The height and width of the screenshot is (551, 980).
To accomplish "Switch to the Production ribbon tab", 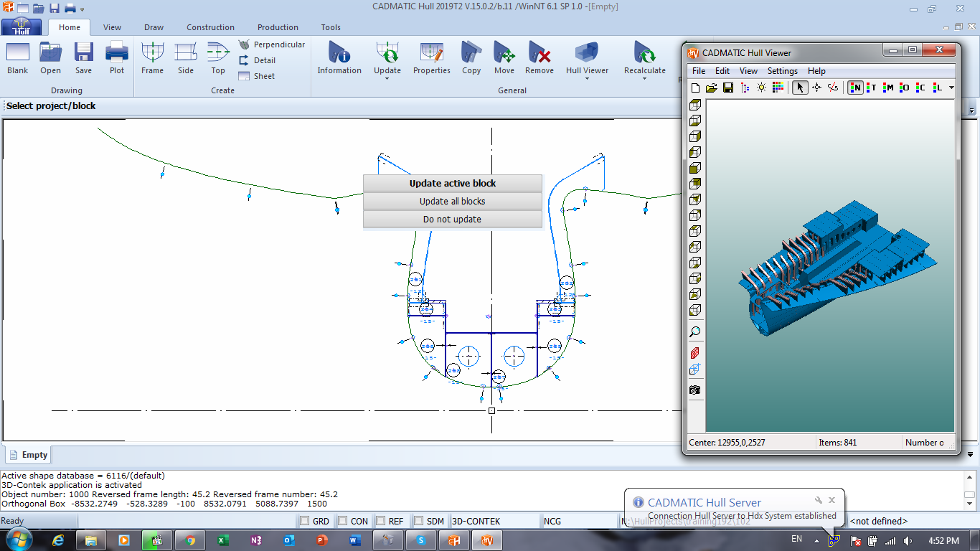I will (278, 27).
